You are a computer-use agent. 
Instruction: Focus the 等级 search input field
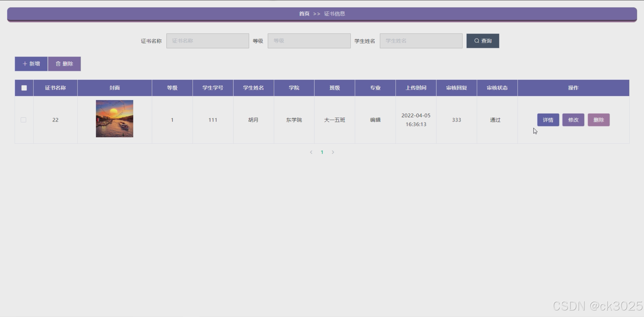click(x=309, y=41)
